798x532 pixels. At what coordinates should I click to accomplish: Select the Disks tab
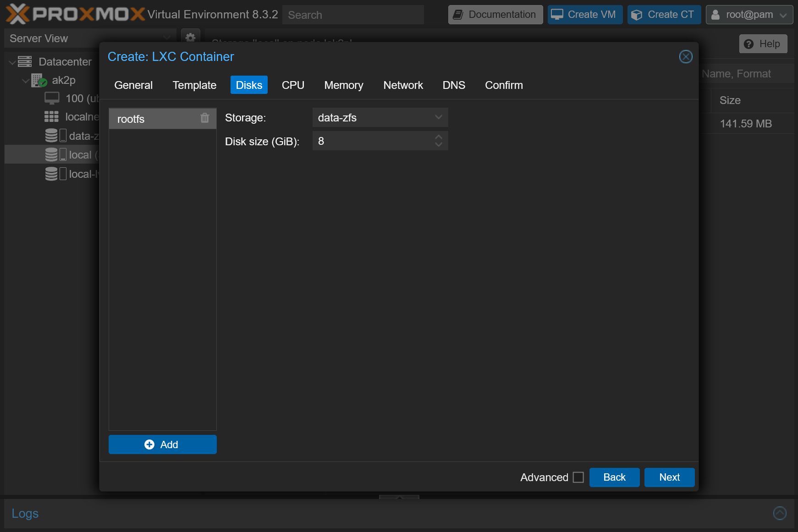point(249,85)
